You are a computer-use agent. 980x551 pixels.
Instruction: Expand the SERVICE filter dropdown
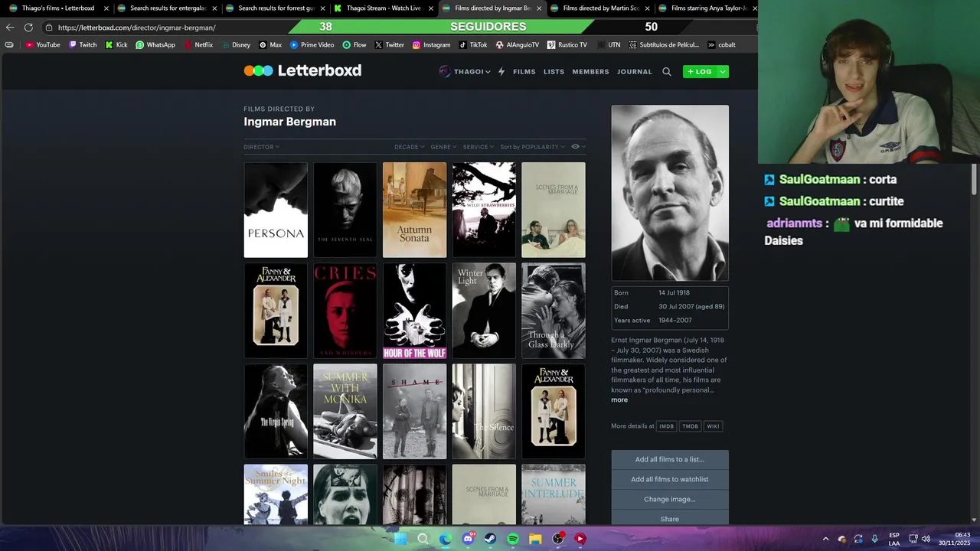coord(479,147)
